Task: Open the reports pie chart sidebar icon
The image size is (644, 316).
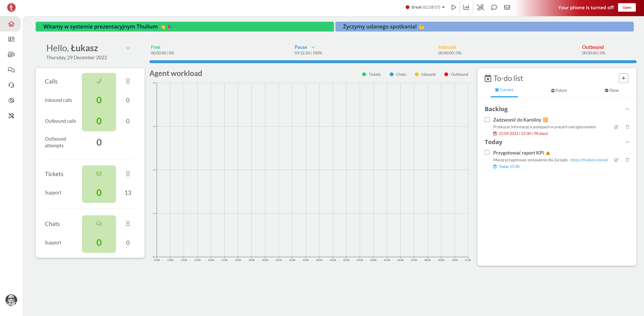Action: click(x=11, y=100)
